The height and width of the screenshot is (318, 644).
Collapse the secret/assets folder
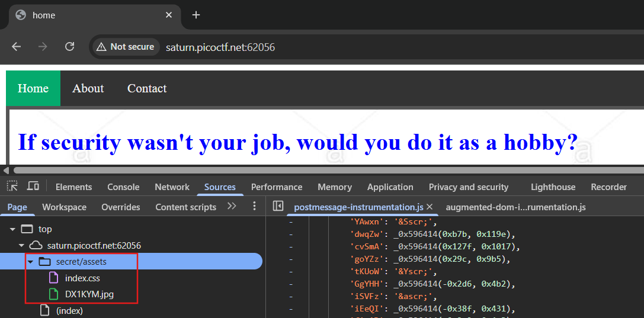30,261
